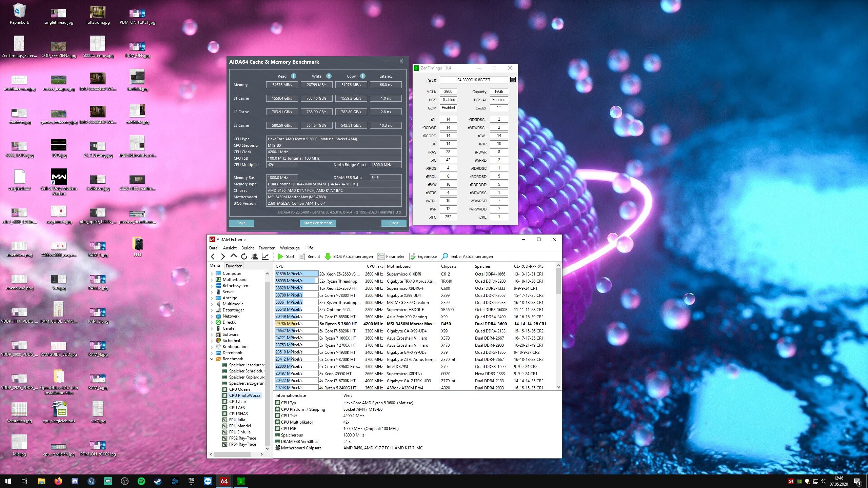Click Save in benchmark window
This screenshot has height=488, width=868.
click(x=241, y=223)
